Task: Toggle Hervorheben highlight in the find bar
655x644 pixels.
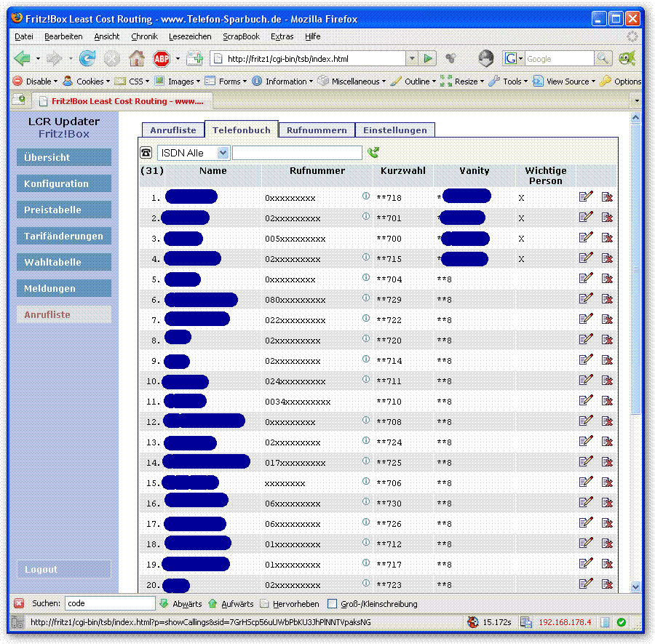Action: pyautogui.click(x=290, y=603)
